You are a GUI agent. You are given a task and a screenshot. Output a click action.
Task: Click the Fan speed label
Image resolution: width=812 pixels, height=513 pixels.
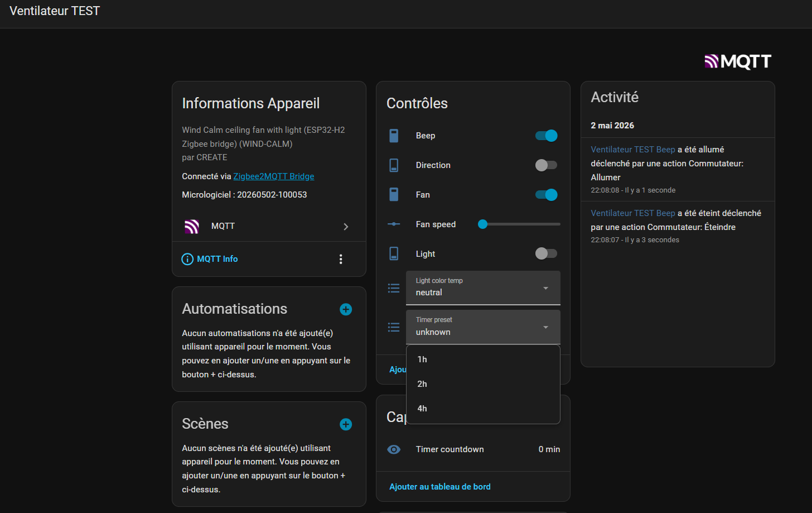(x=436, y=224)
